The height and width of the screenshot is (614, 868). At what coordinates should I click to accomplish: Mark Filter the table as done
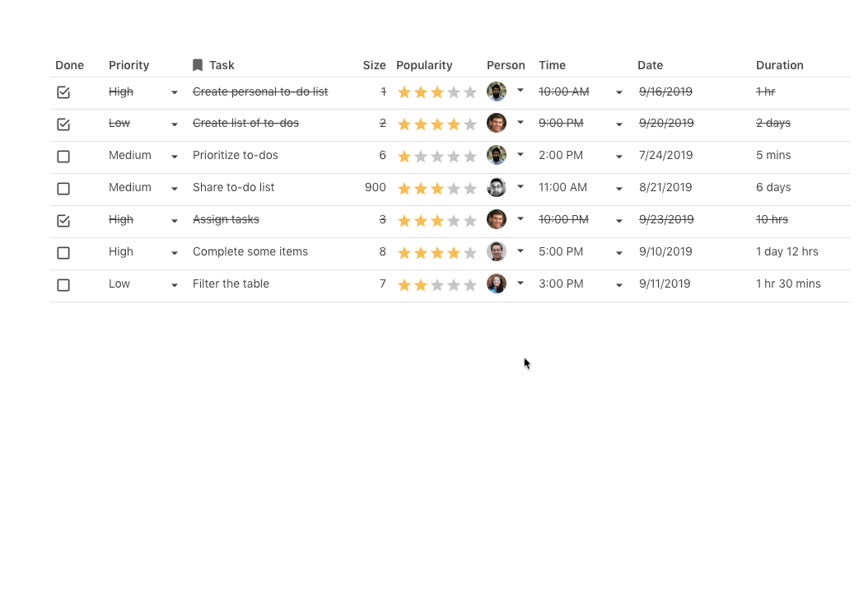(x=63, y=285)
